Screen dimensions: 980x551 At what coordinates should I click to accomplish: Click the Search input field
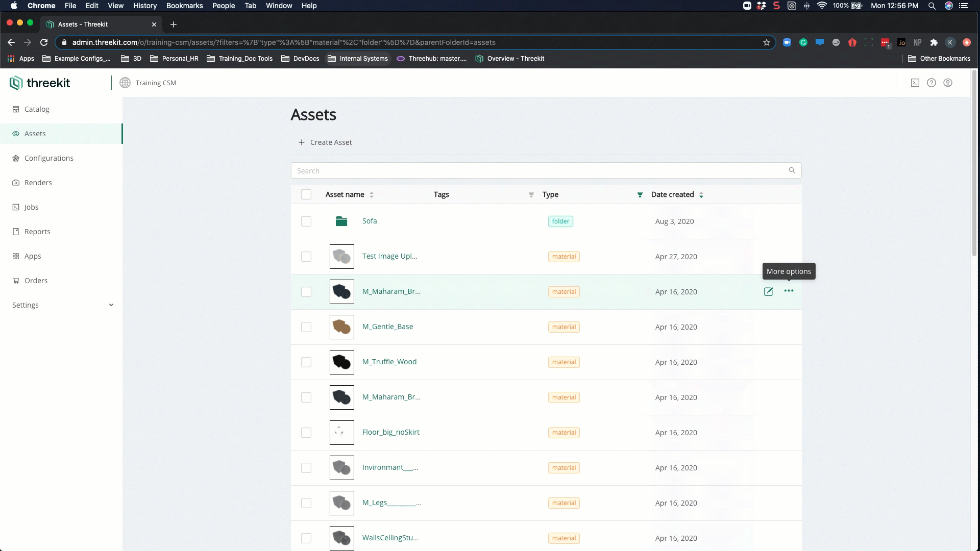[536, 171]
